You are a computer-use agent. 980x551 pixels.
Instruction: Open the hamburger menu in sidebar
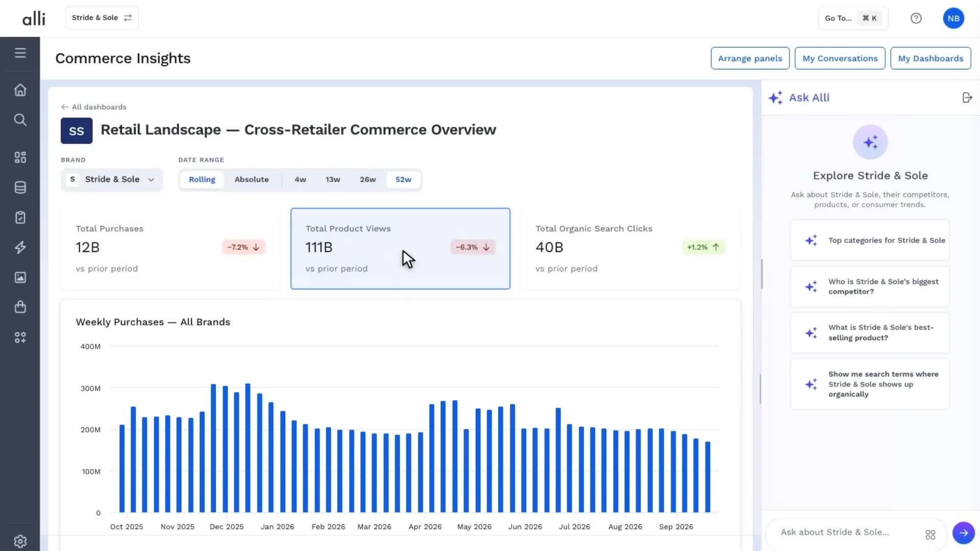tap(20, 53)
